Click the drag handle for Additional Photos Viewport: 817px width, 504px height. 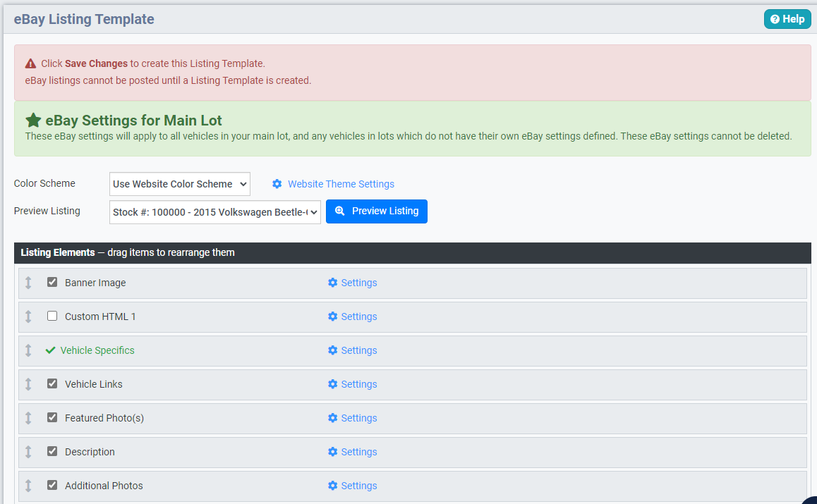pos(28,486)
